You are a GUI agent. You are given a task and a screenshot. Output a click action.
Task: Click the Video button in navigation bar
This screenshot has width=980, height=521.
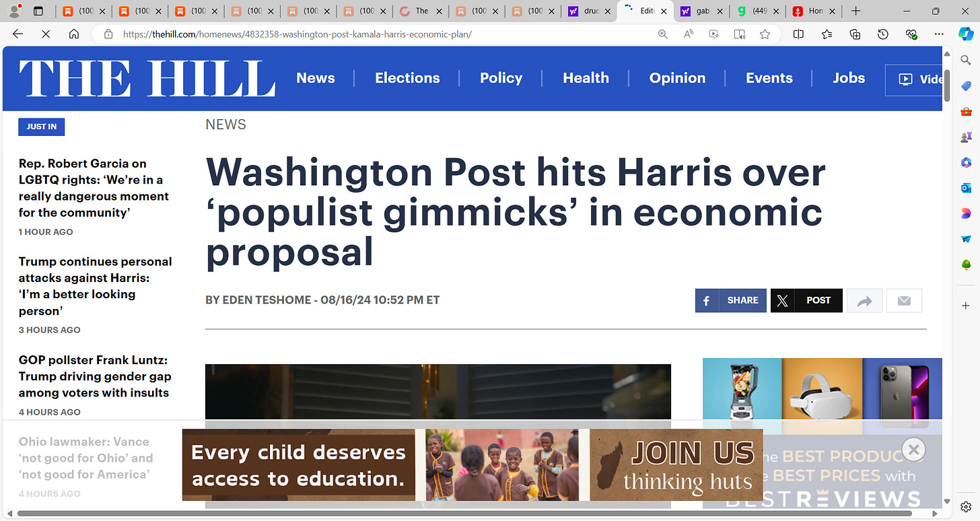tap(914, 79)
